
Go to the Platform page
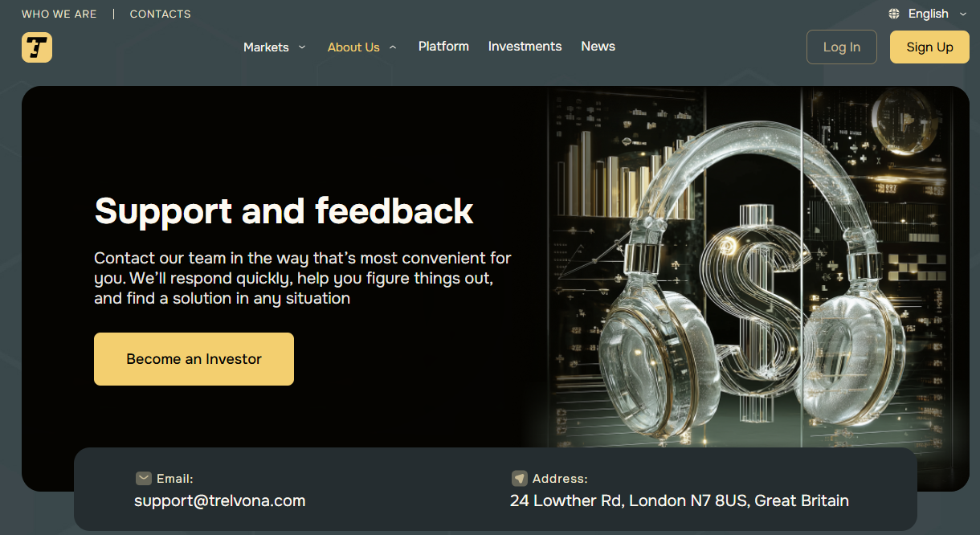pyautogui.click(x=443, y=47)
